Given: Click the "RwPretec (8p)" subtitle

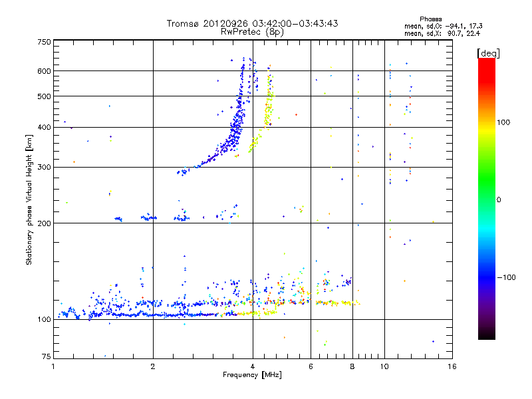Looking at the screenshot, I should pyautogui.click(x=252, y=32).
